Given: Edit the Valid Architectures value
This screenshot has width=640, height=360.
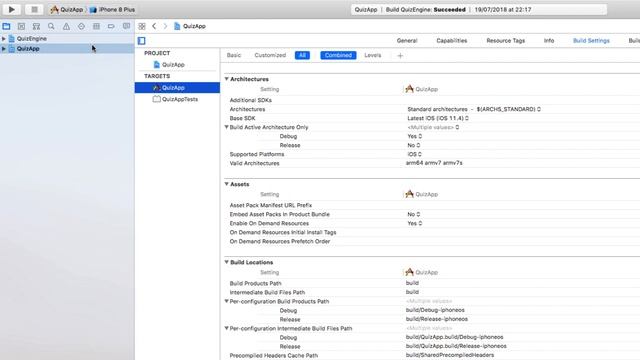Looking at the screenshot, I should click(434, 163).
